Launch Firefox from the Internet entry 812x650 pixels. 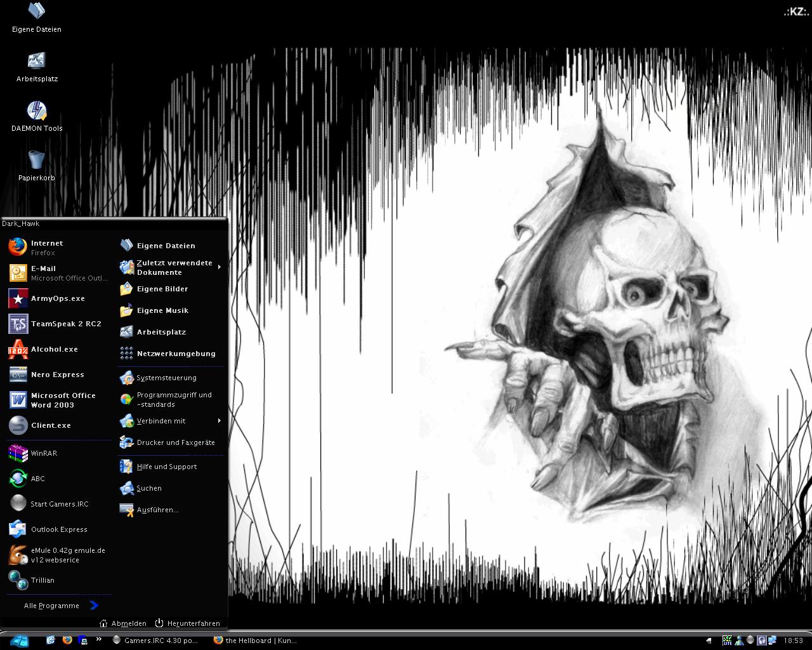[x=48, y=248]
